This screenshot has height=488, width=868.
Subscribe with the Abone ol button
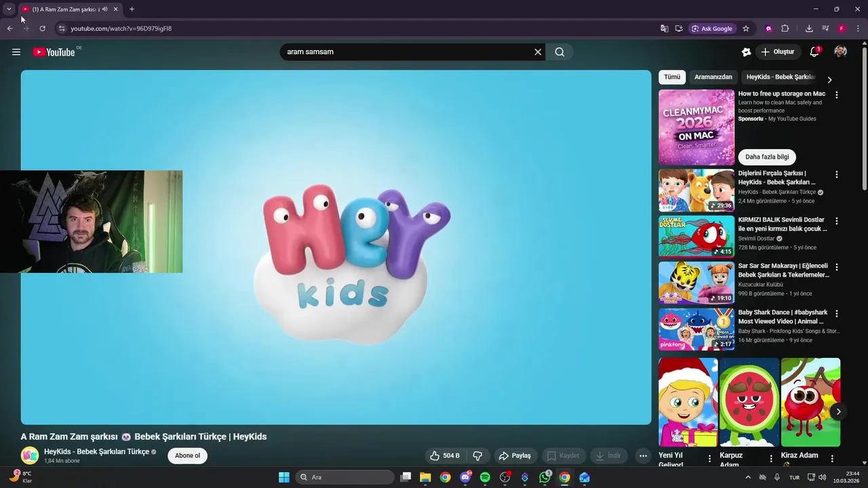coord(188,455)
